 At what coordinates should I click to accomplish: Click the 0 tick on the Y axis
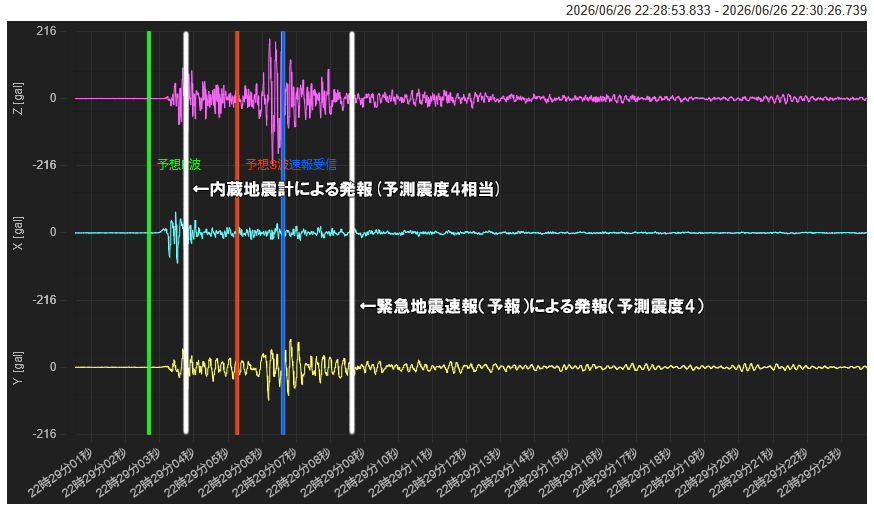[x=54, y=367]
